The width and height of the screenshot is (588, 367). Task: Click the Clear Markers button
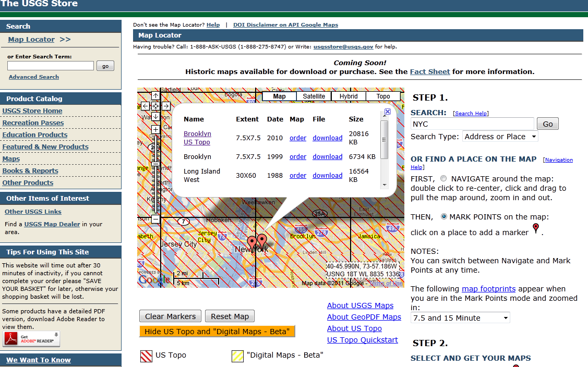170,316
